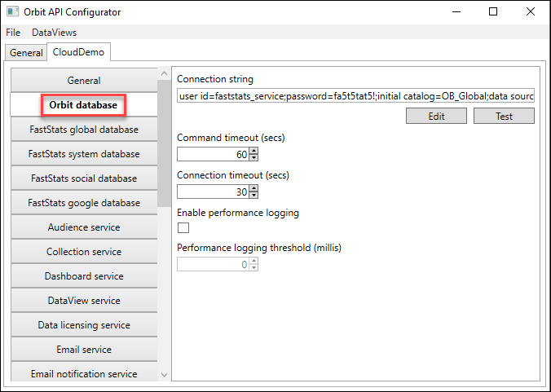
Task: Go to Dashboard service settings
Action: [x=84, y=275]
